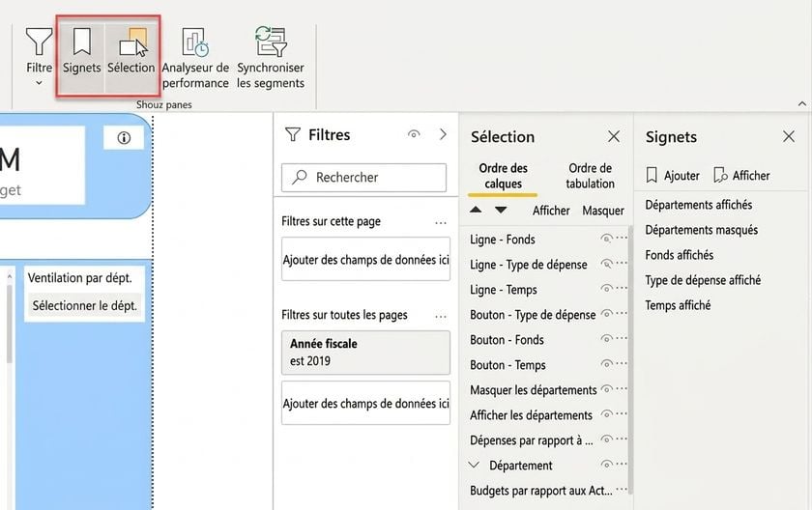Open options for Filtres sur toutes les pages
This screenshot has width=812, height=510.
point(441,317)
